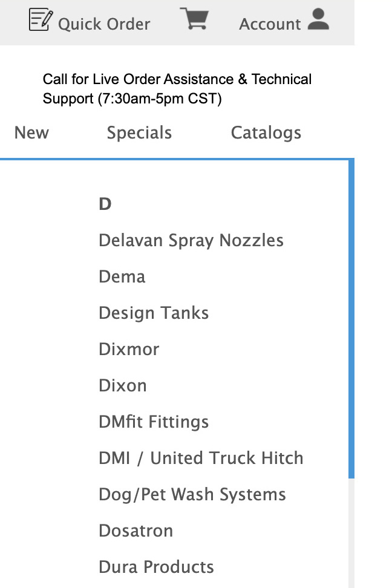Image resolution: width=392 pixels, height=588 pixels.
Task: Select Delavan Spray Nozzles brand
Action: [x=191, y=240]
